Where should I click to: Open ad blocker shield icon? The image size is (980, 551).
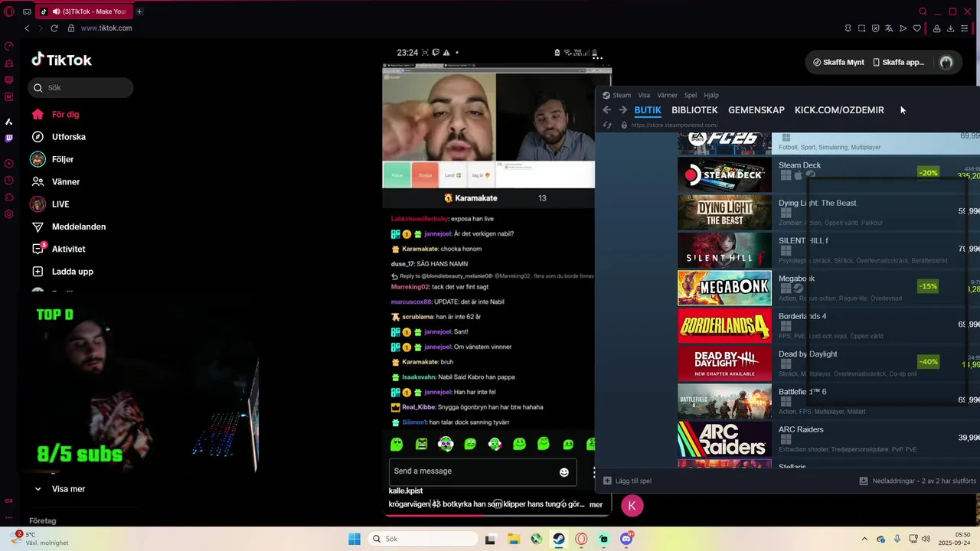875,28
